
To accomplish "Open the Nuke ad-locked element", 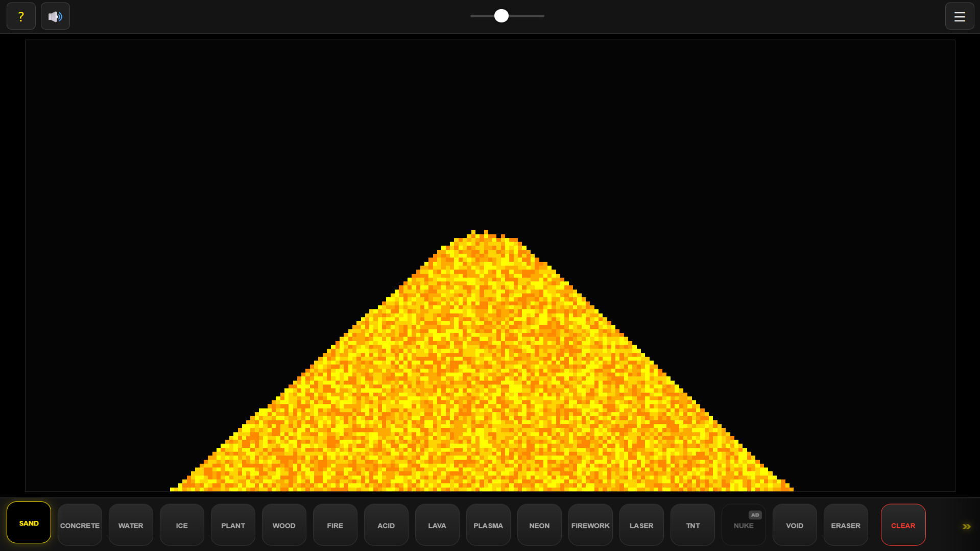I will click(744, 525).
